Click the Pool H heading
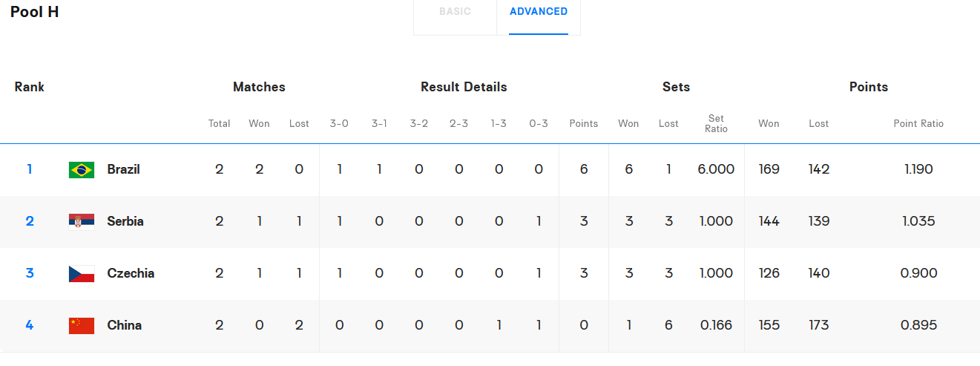 (x=35, y=13)
